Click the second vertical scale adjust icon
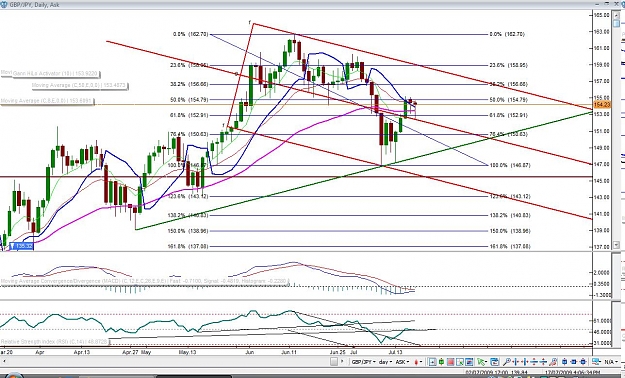The image size is (625, 378). tap(543, 362)
